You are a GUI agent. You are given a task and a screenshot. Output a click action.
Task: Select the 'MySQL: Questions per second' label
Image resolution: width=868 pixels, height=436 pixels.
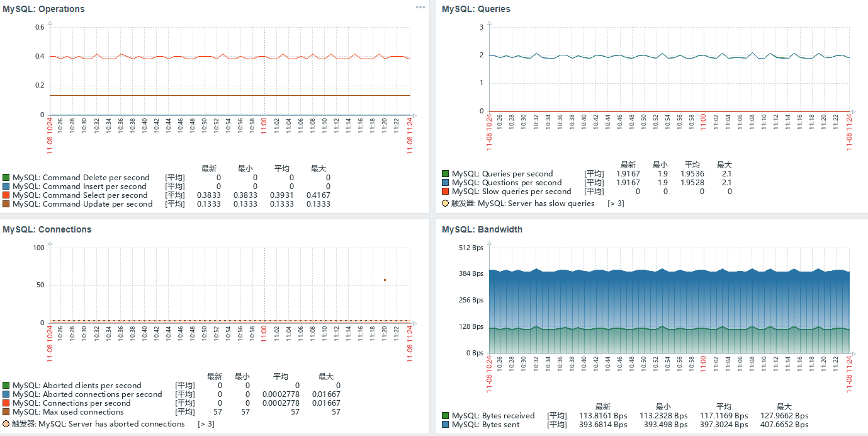[507, 183]
